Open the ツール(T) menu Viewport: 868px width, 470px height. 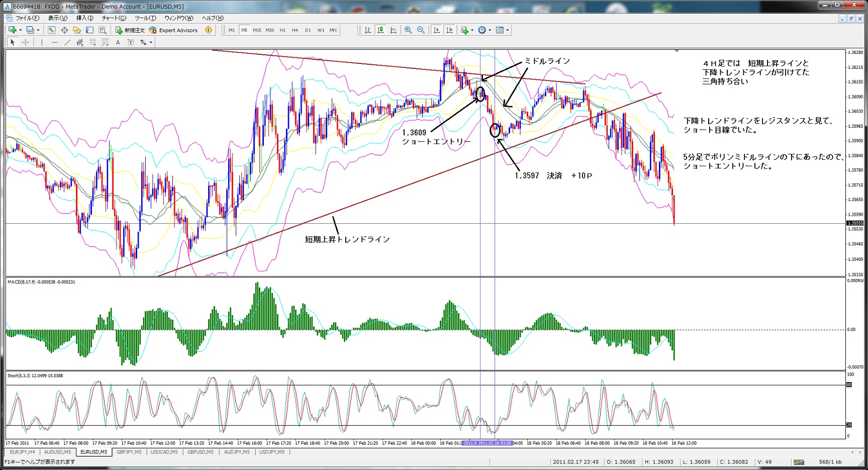click(145, 18)
